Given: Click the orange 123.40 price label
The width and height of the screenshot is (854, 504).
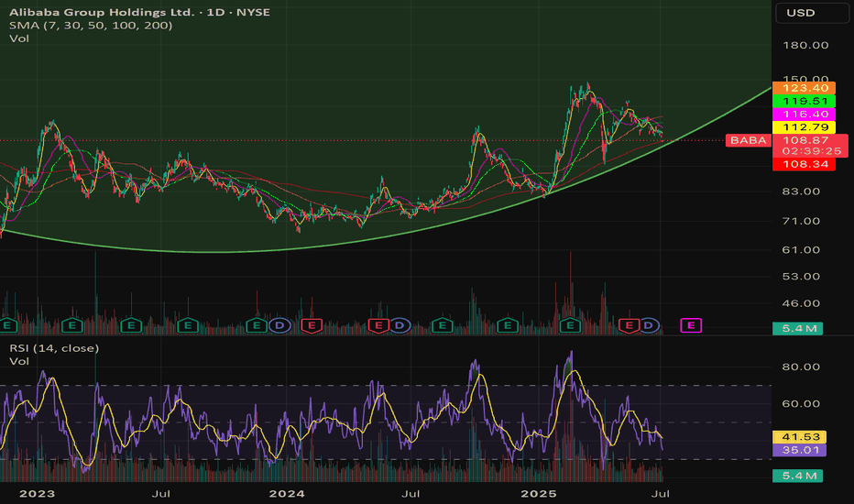Looking at the screenshot, I should [804, 88].
